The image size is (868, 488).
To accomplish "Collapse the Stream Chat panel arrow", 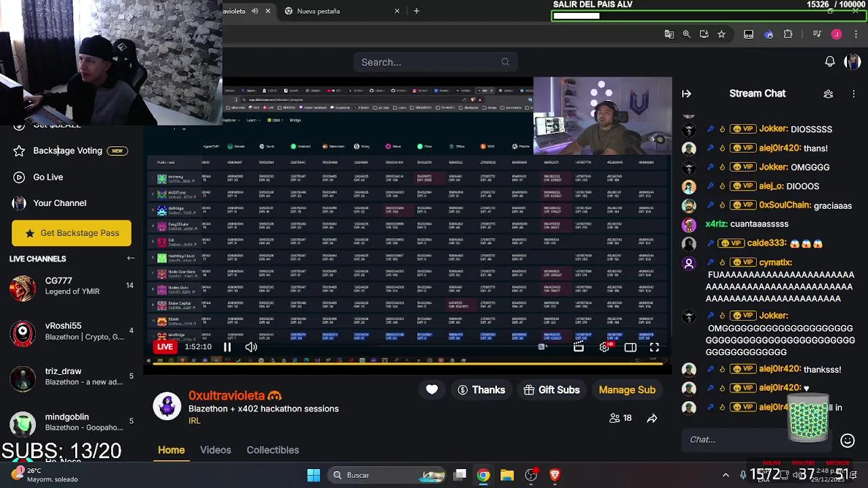I will point(686,94).
